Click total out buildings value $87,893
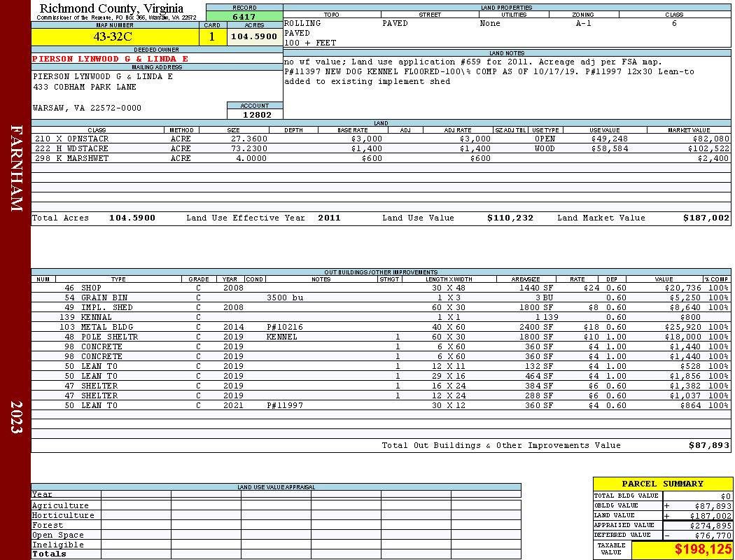The image size is (735, 560). pos(708,446)
